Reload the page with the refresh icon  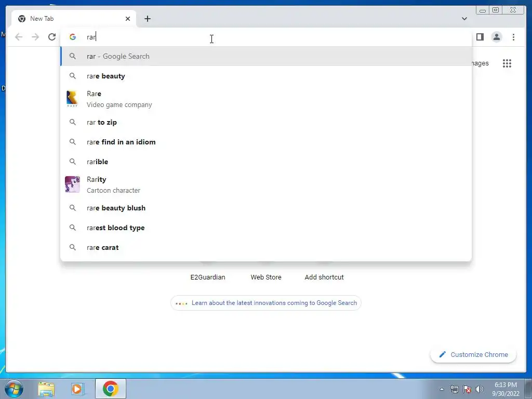[x=52, y=37]
